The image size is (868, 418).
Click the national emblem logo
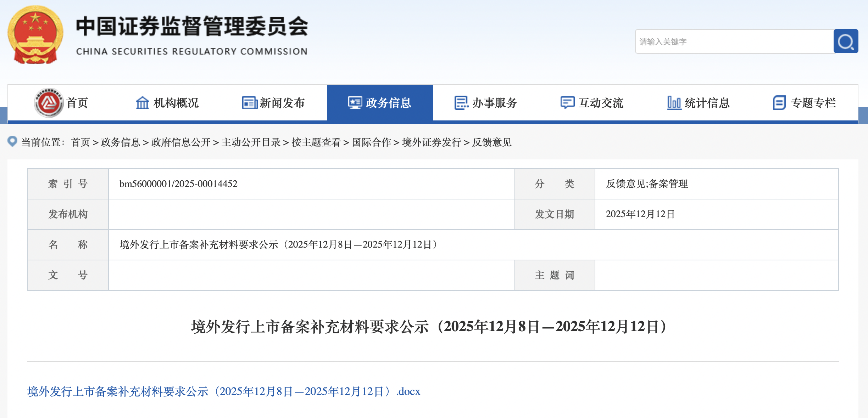click(35, 35)
